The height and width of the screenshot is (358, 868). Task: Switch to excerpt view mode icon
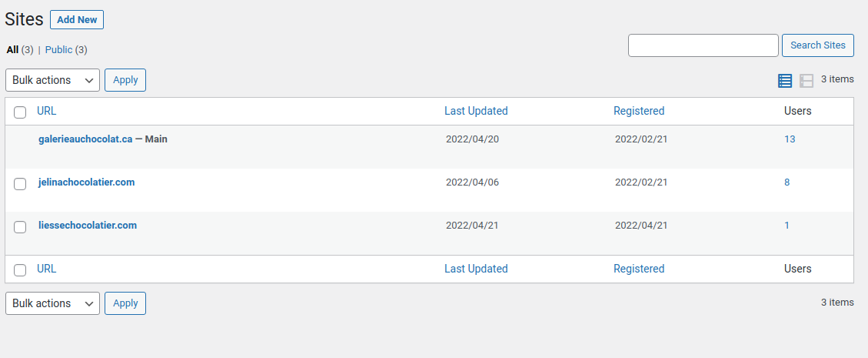[x=806, y=81]
